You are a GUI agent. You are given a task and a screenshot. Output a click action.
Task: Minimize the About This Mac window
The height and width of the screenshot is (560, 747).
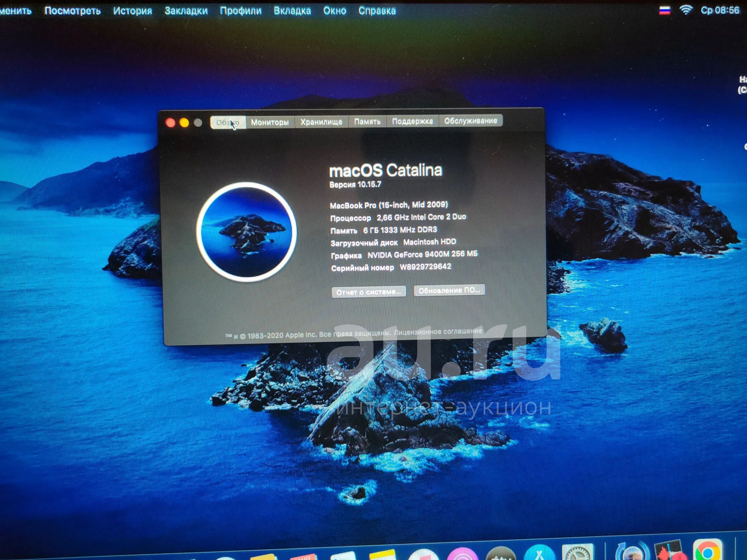[184, 123]
